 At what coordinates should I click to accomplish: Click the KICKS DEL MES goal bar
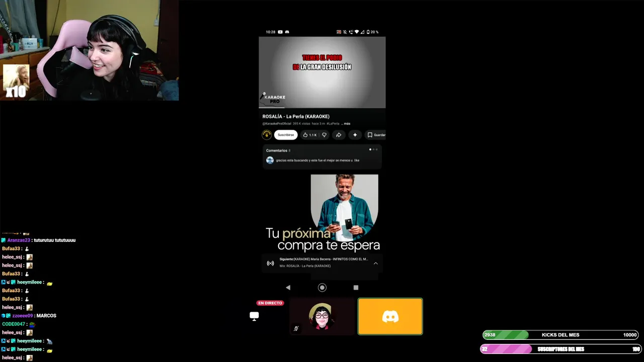coord(560,335)
